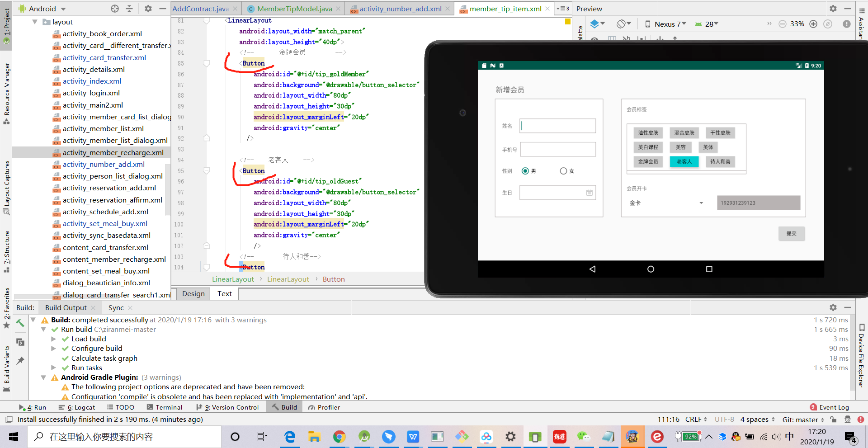Screen dimensions: 868x448
Task: Click the 姓名 input field in preview
Action: coord(558,126)
